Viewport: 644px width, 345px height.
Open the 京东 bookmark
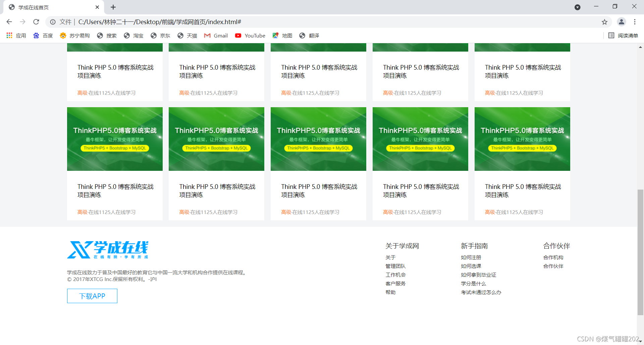coord(160,36)
